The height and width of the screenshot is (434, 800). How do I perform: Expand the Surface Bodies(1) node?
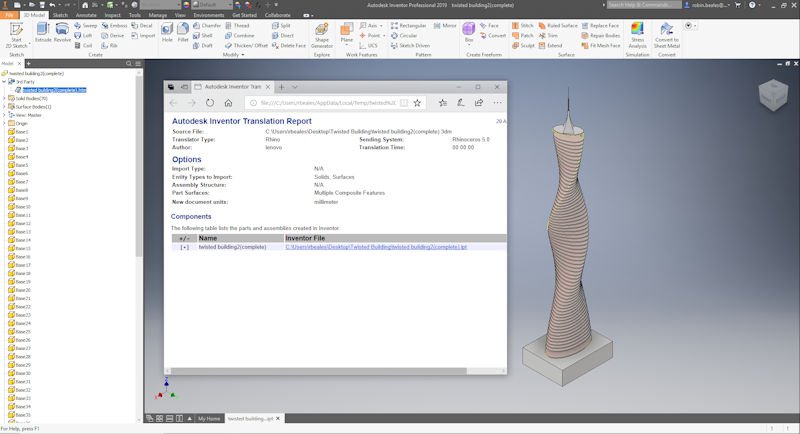4,107
